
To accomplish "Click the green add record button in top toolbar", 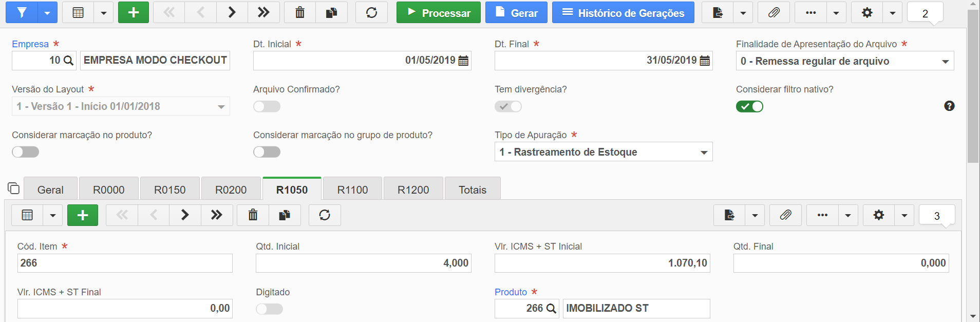I will tap(134, 12).
